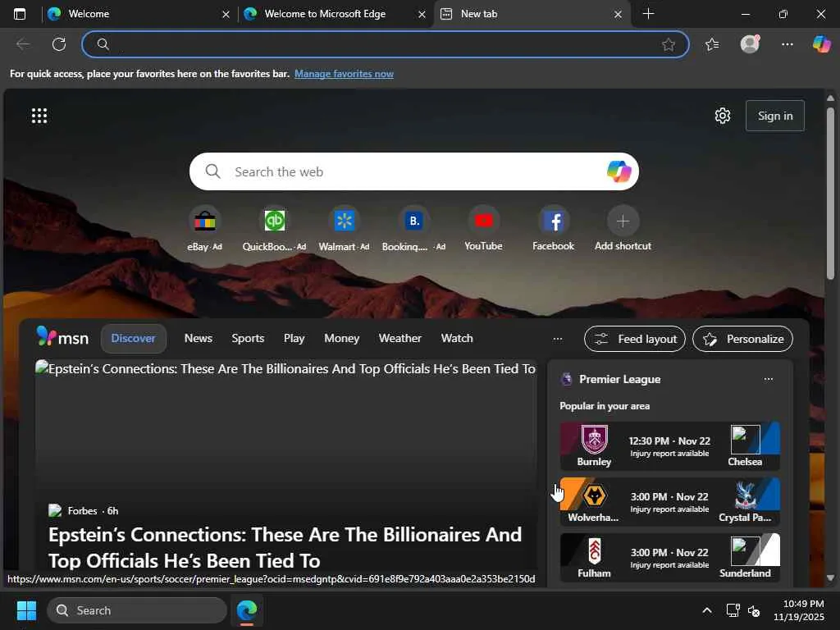The width and height of the screenshot is (840, 630).
Task: Open the clock and date panel
Action: [799, 610]
